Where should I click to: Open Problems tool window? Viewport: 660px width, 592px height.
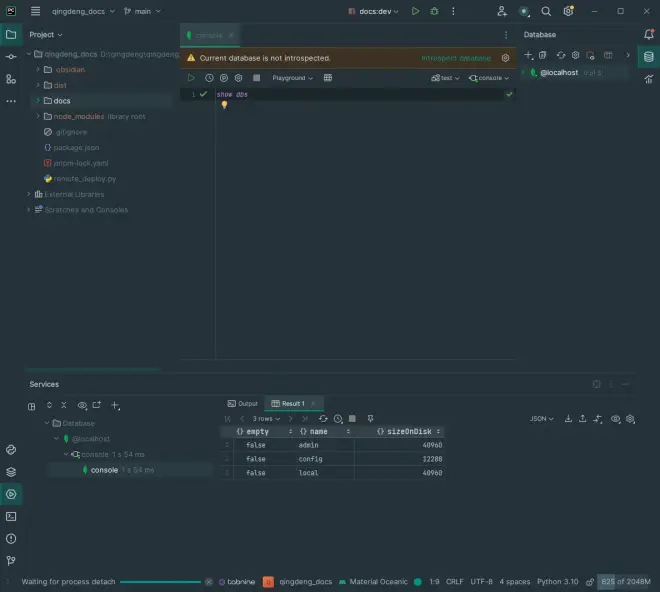(11, 539)
